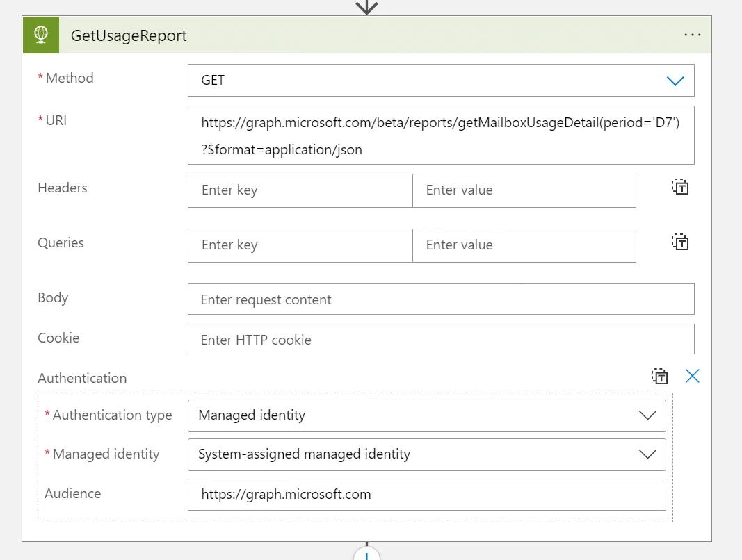Image resolution: width=742 pixels, height=560 pixels.
Task: Click the Method label
Action: (x=70, y=78)
